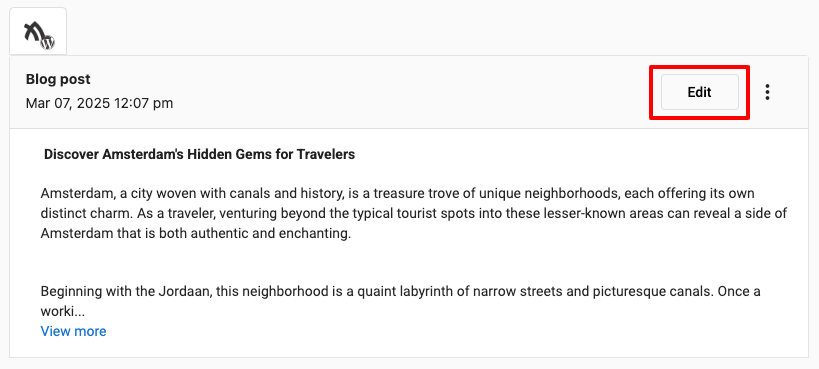Click the Mar 07, 2025 timestamp
The height and width of the screenshot is (369, 819).
(x=99, y=103)
